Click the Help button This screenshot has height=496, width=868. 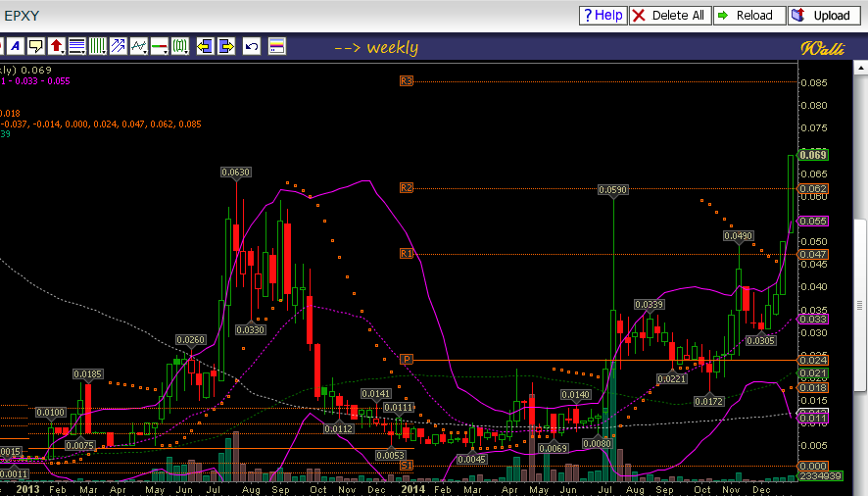click(603, 16)
